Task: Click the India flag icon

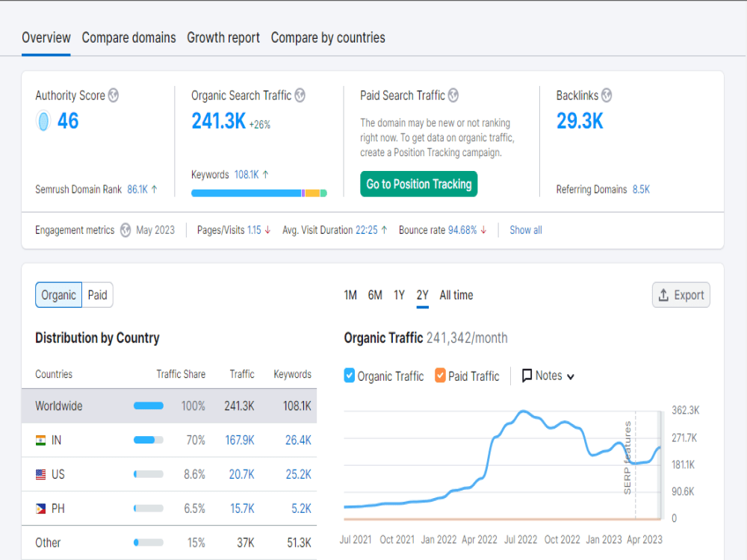Action: coord(41,441)
